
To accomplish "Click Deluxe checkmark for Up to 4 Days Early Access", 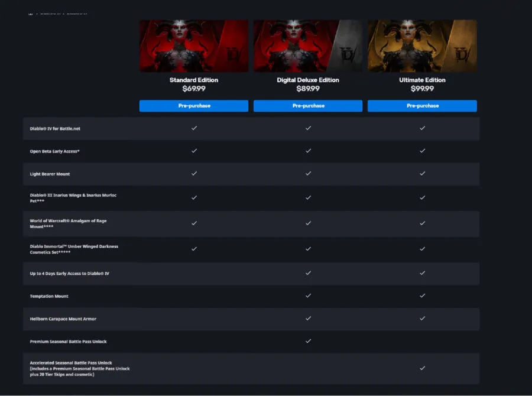I will pyautogui.click(x=307, y=273).
